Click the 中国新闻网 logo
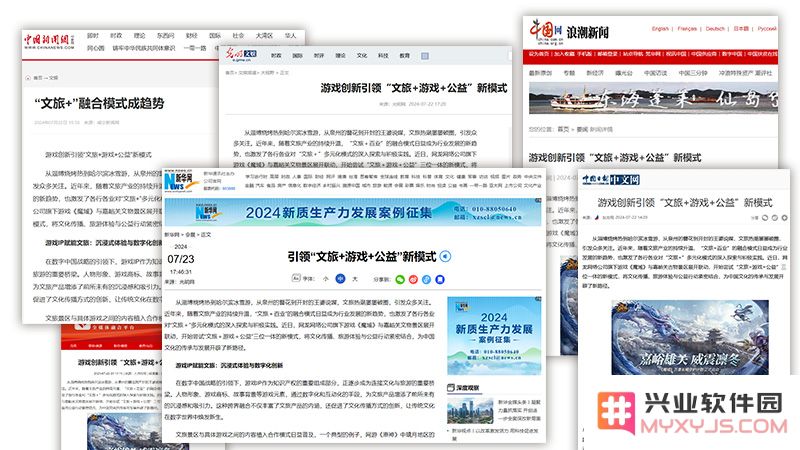This screenshot has height=450, width=800. (49, 41)
